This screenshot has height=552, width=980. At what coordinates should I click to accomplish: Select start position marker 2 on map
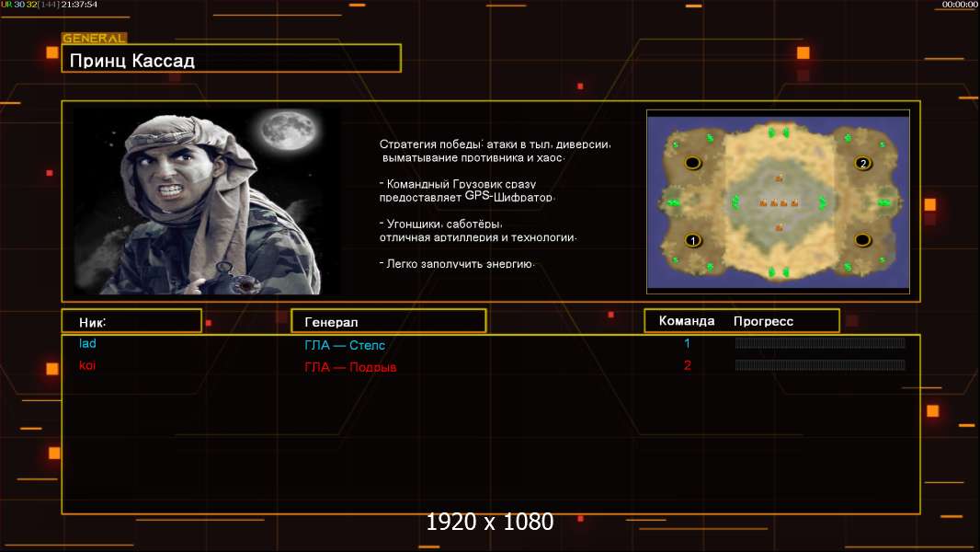[863, 163]
